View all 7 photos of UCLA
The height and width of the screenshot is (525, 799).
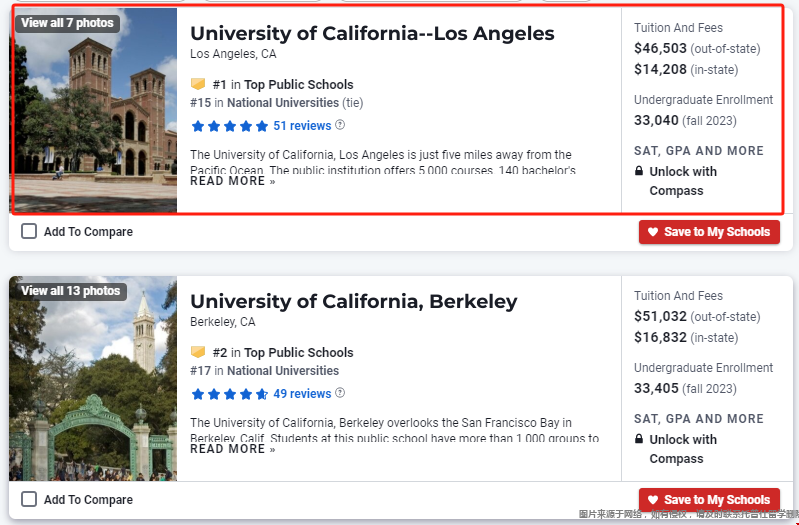67,23
